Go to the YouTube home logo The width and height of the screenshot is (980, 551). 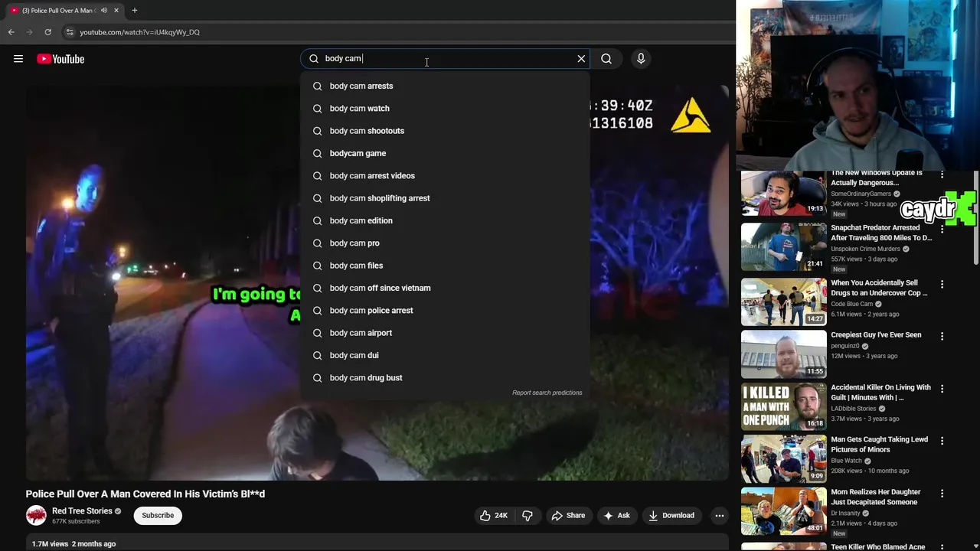click(60, 59)
